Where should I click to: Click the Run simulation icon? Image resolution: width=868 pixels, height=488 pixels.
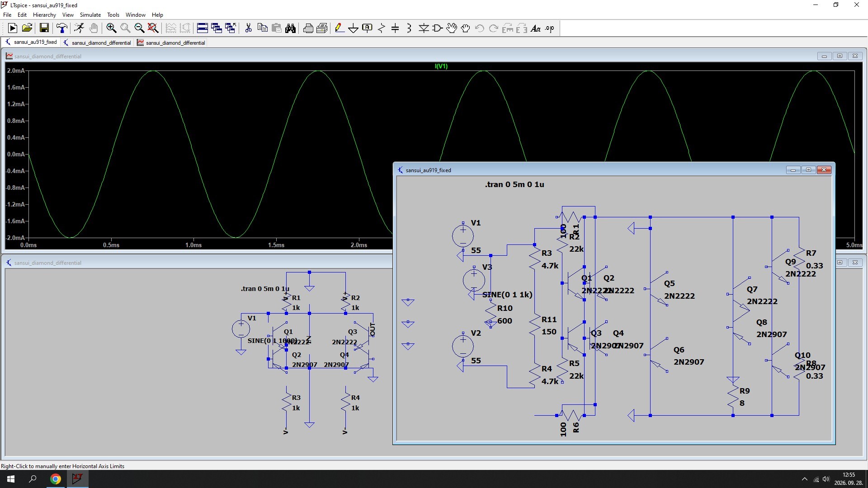pos(13,28)
